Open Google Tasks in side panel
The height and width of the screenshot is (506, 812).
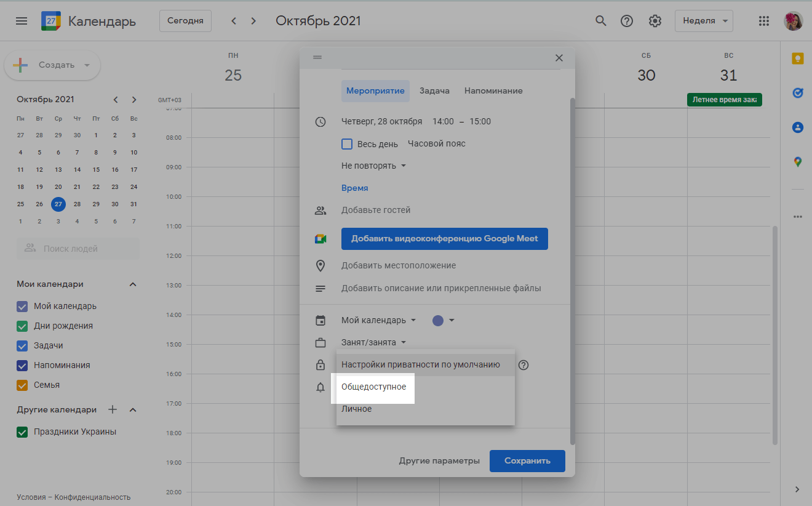(797, 93)
